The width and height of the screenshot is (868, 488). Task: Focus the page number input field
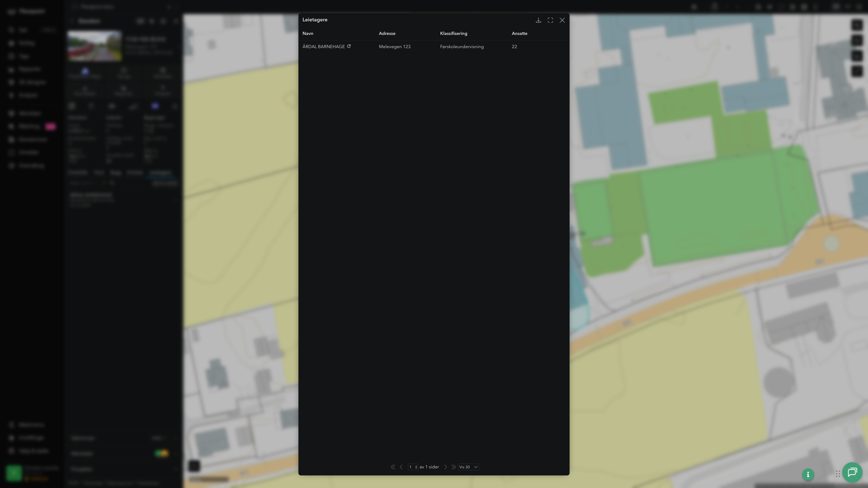[x=411, y=467]
